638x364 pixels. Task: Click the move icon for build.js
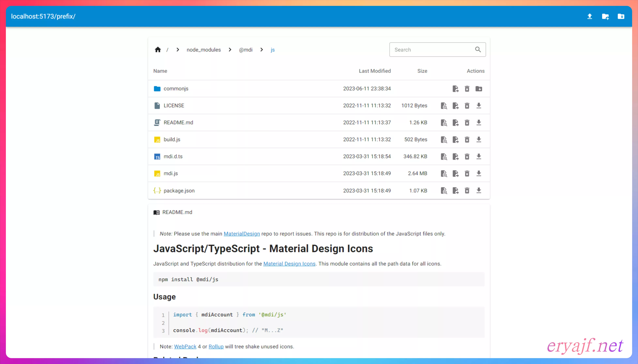click(455, 140)
